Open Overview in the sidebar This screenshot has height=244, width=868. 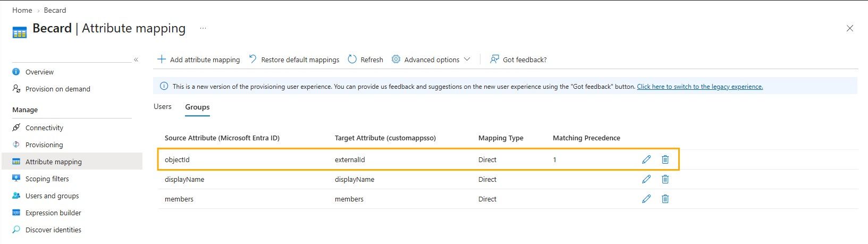[x=39, y=72]
